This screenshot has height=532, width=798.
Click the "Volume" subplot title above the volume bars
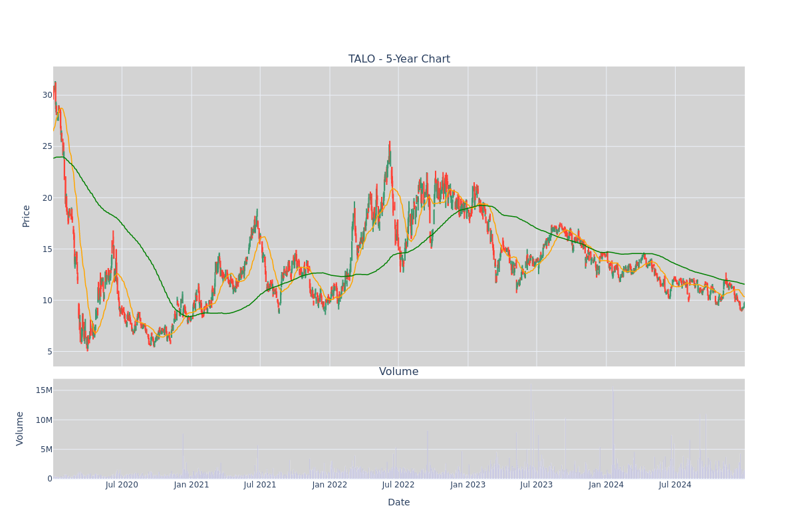(x=399, y=372)
